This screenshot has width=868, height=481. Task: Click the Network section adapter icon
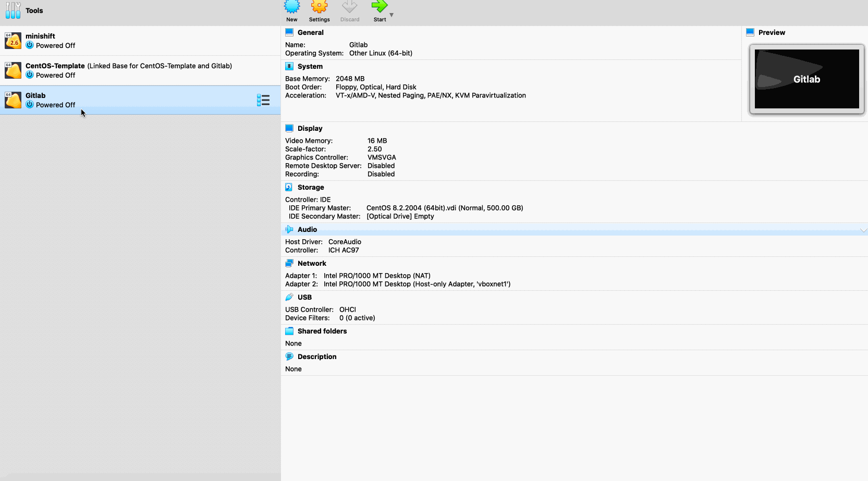tap(290, 263)
